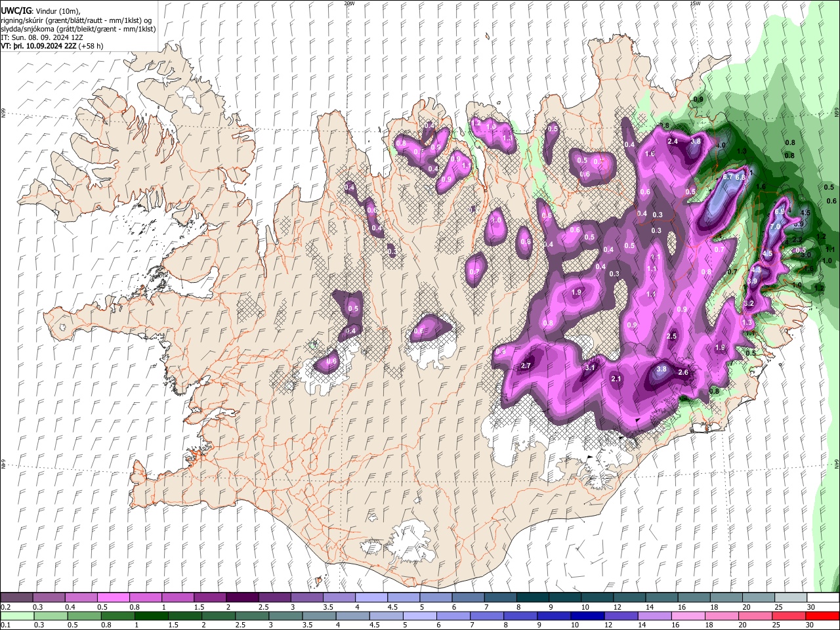This screenshot has width=840, height=630.
Task: Click the 'rigning/skúrir (grænt/blátt/rautt' legend description line
Action: coord(77,20)
